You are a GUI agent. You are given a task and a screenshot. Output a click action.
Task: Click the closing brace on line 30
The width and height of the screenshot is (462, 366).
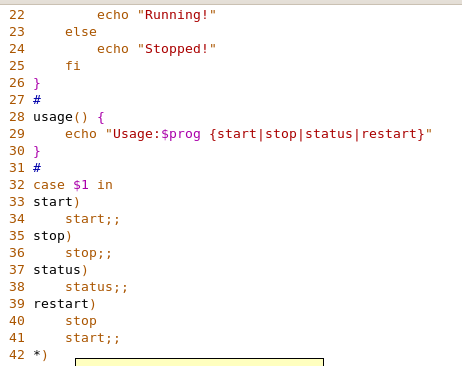coord(37,151)
